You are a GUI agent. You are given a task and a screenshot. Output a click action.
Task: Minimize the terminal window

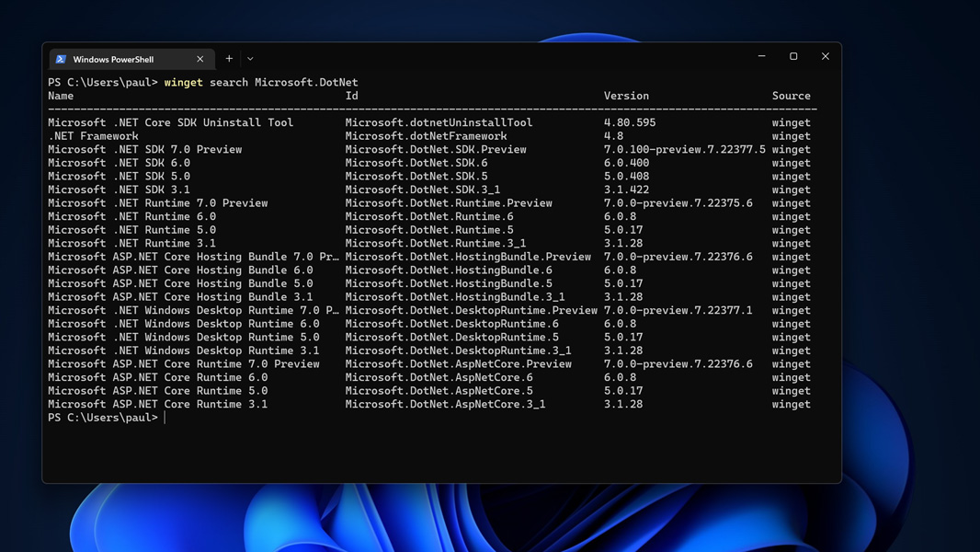pyautogui.click(x=761, y=57)
